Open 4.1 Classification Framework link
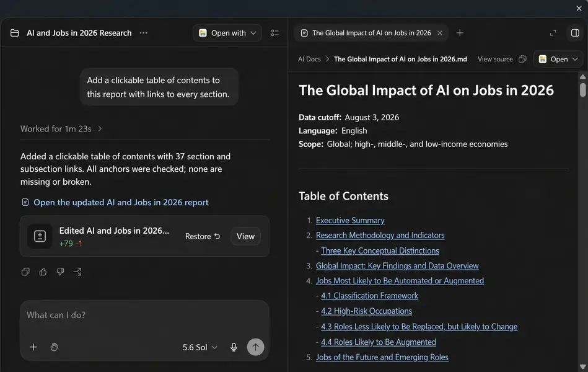The height and width of the screenshot is (372, 588). coord(369,296)
